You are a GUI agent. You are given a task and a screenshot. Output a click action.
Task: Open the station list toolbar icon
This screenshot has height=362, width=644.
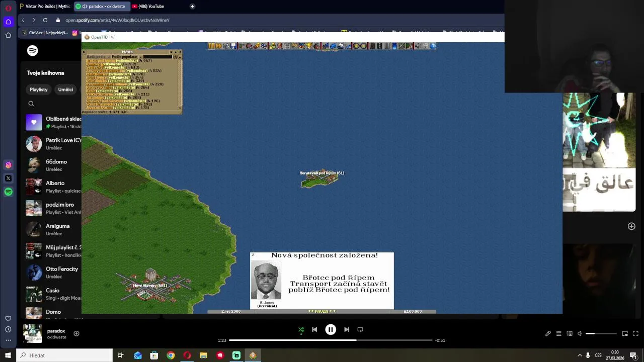(264, 46)
